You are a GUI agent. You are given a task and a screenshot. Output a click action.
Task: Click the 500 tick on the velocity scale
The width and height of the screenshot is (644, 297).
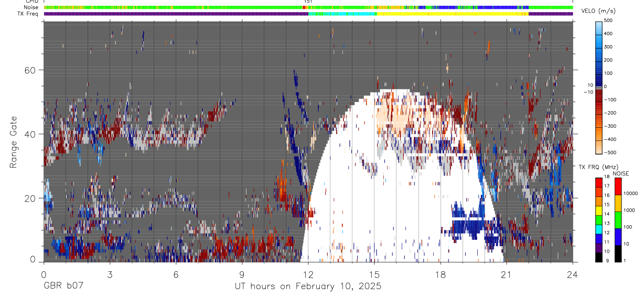click(x=609, y=20)
